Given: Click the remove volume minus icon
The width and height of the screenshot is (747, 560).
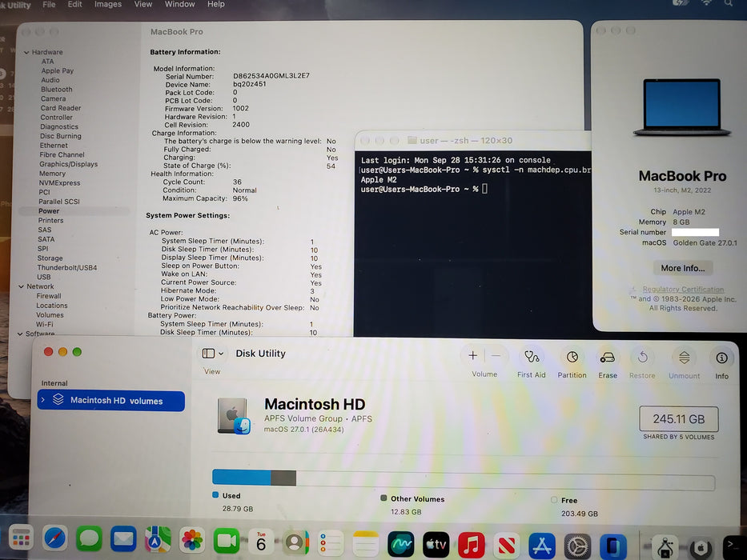Looking at the screenshot, I should pos(496,356).
